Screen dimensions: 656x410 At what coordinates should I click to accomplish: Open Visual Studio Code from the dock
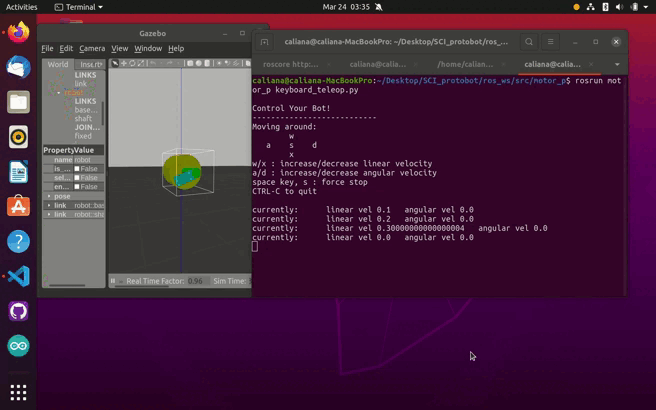pos(18,276)
